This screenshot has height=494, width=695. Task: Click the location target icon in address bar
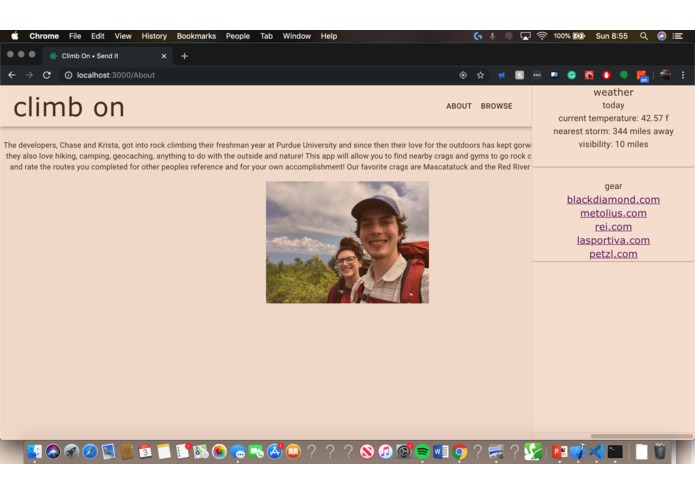pyautogui.click(x=463, y=75)
